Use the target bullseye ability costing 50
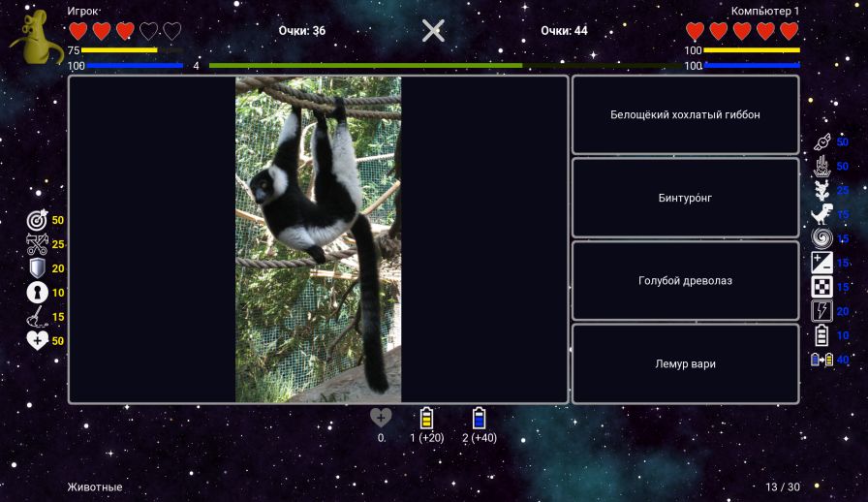Image resolution: width=868 pixels, height=502 pixels. [x=37, y=221]
